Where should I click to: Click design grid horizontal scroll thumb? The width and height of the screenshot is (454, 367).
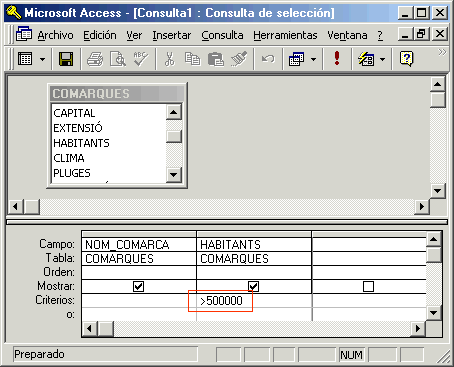coord(106,329)
